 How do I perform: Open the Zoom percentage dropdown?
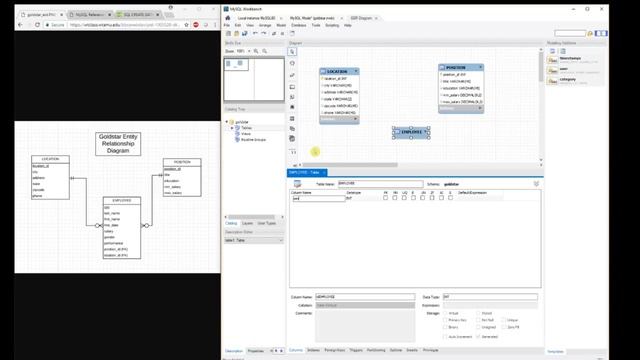(x=249, y=51)
